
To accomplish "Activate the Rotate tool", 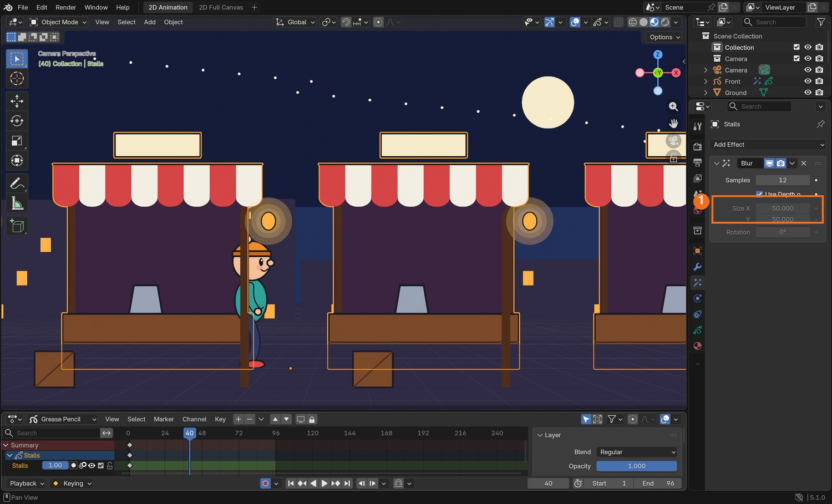I will pos(17,121).
